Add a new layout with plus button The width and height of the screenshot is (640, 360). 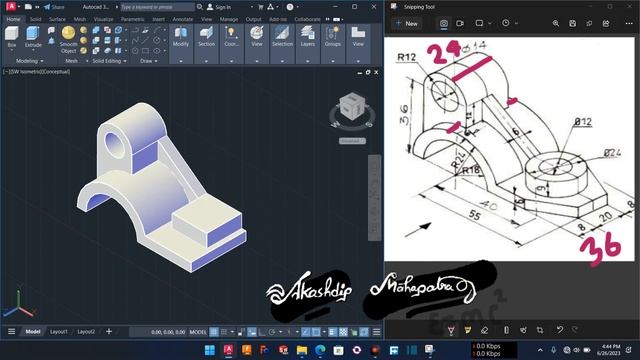coord(109,331)
